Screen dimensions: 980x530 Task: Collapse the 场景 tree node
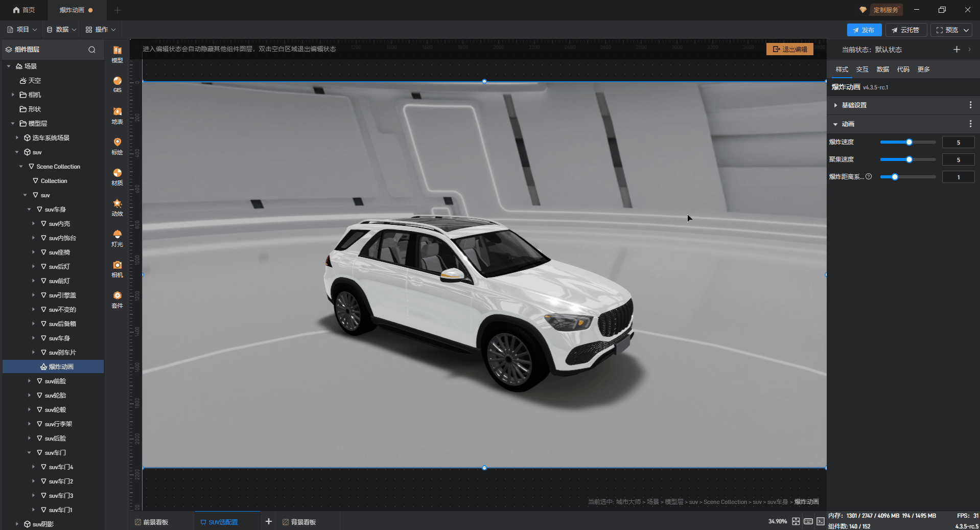pyautogui.click(x=9, y=66)
